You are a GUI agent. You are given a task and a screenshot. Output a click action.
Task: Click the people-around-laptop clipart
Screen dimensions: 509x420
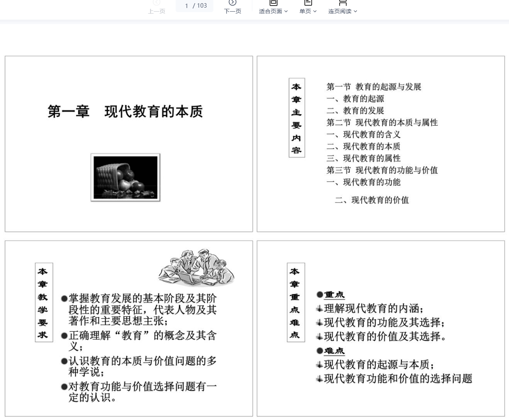(x=196, y=268)
